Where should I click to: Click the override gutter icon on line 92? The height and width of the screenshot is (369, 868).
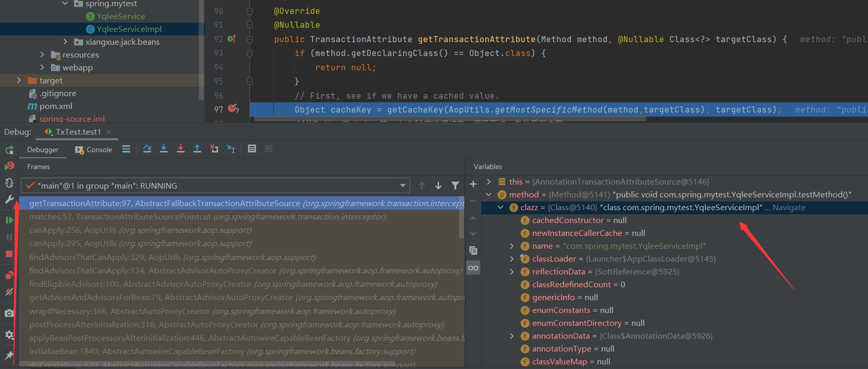[x=232, y=39]
